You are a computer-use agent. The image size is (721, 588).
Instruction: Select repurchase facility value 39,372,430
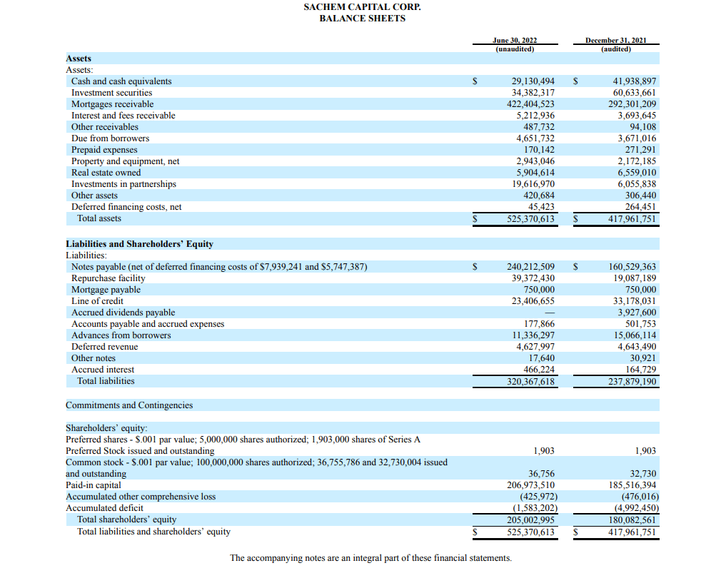point(533,278)
